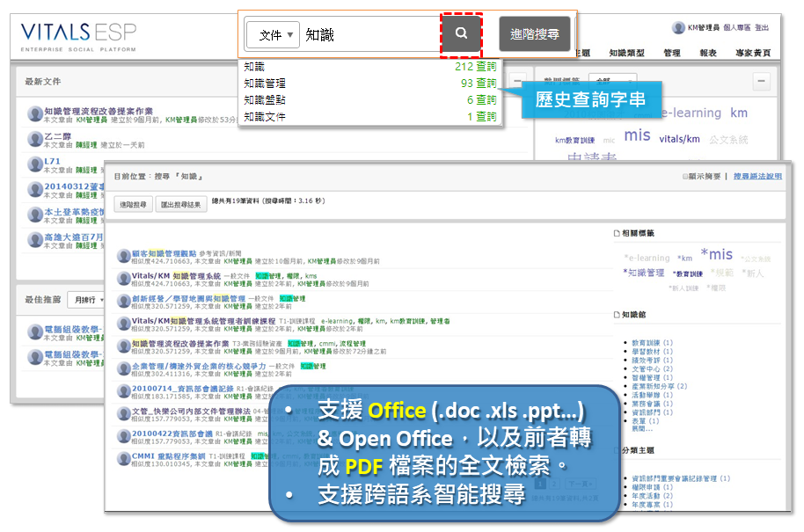804x532 pixels.
Task: Click the *mis tag in 相關標籤
Action: tap(716, 254)
